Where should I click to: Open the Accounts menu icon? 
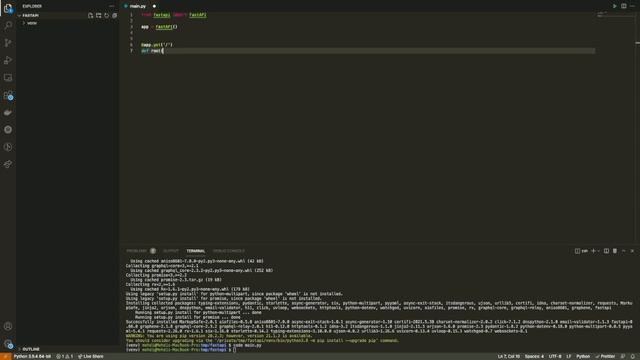click(8, 326)
